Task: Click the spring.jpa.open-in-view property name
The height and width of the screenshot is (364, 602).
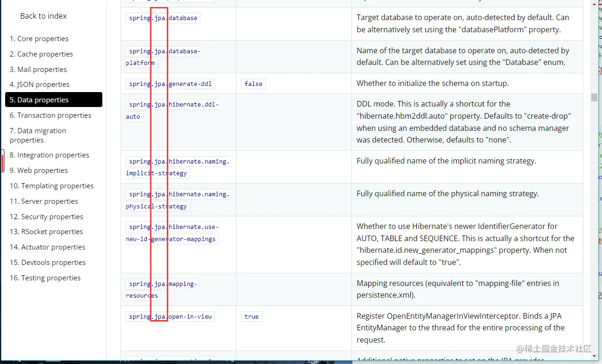Action: 170,317
